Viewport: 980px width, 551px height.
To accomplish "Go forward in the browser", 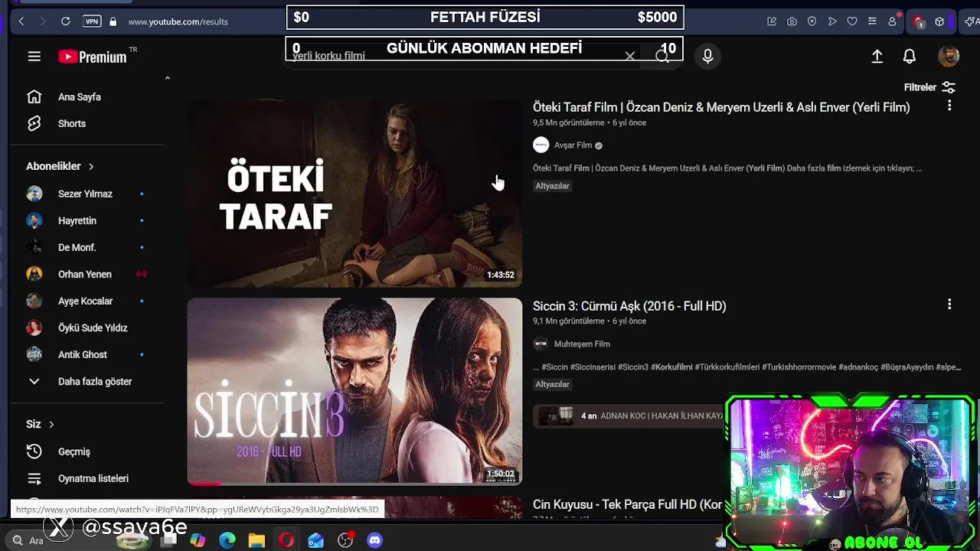I will point(43,21).
